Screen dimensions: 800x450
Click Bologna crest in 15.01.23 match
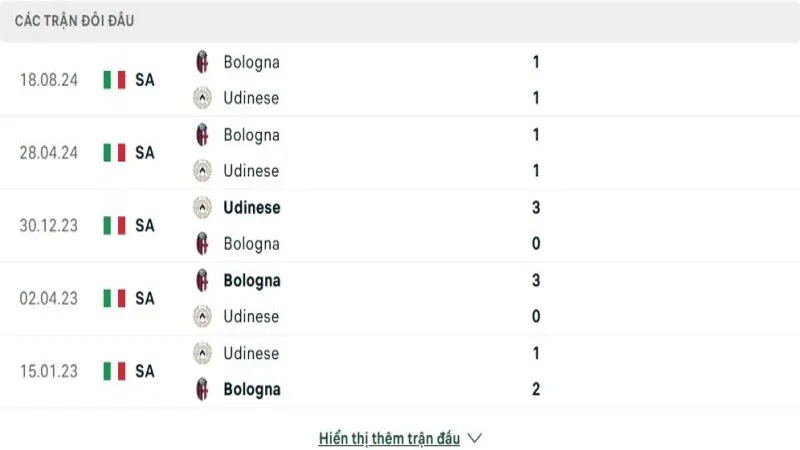(202, 390)
